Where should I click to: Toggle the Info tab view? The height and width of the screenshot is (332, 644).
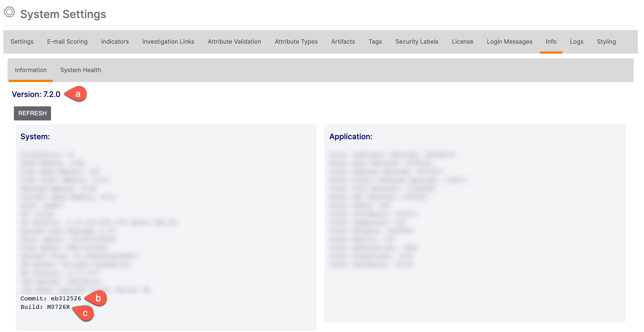click(x=551, y=41)
